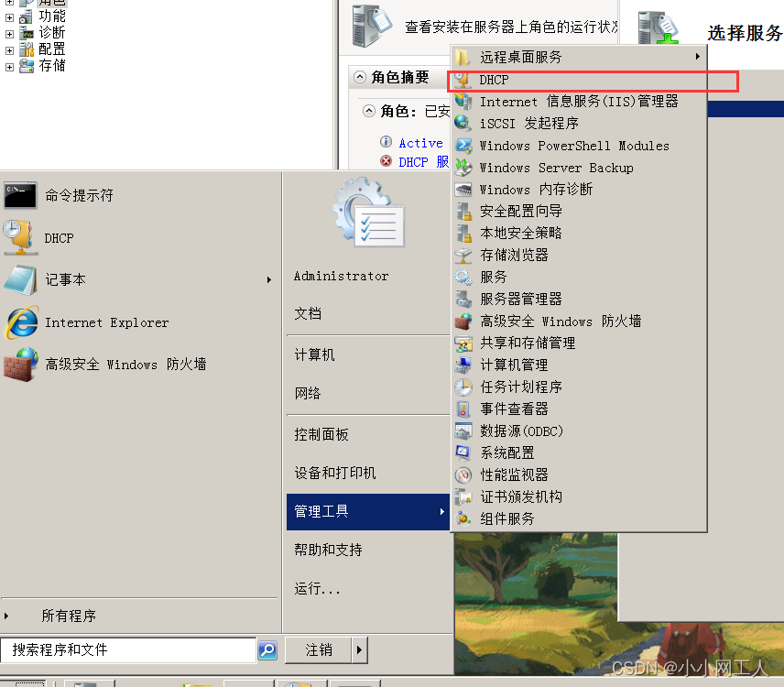Open 系统配置 icon
Viewport: 784px width, 687px height.
coord(463,453)
